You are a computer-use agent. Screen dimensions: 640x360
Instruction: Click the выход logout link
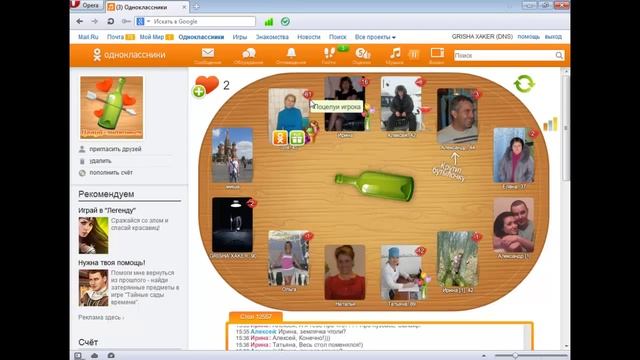(x=553, y=37)
